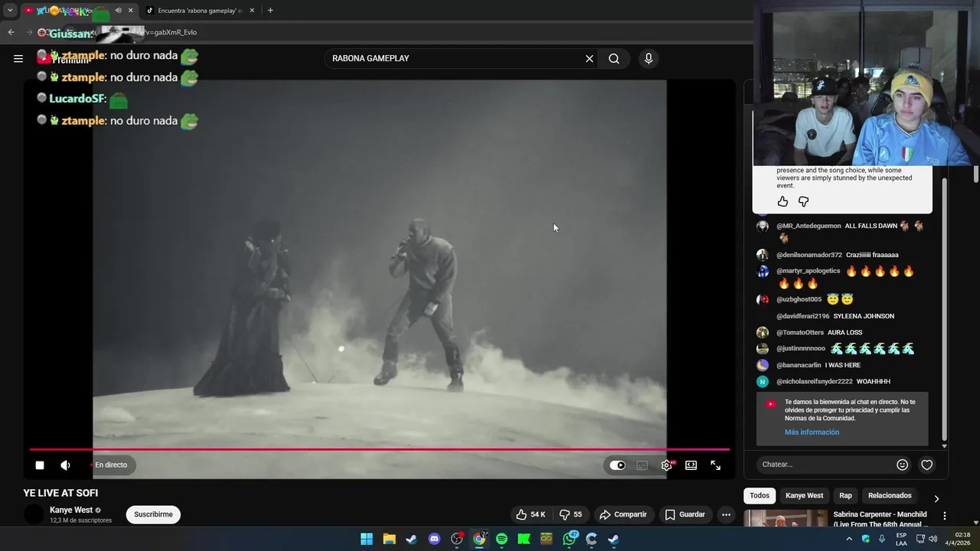Activate voice search microphone
This screenshot has height=551, width=980.
coord(648,59)
